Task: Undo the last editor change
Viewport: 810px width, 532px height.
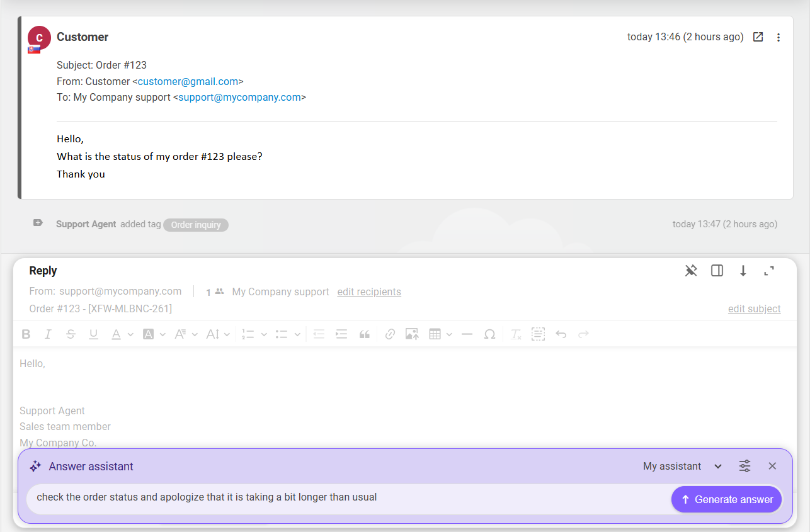Action: click(x=561, y=334)
